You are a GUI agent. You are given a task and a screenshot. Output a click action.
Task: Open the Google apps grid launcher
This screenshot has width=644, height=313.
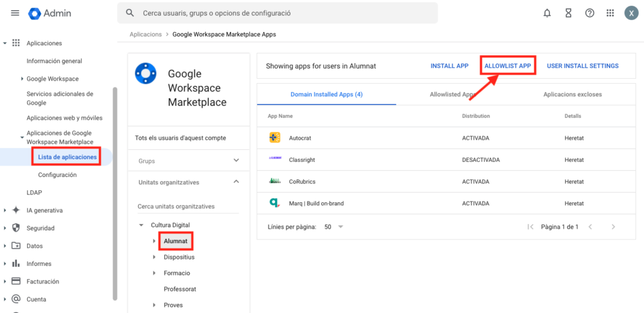(610, 13)
